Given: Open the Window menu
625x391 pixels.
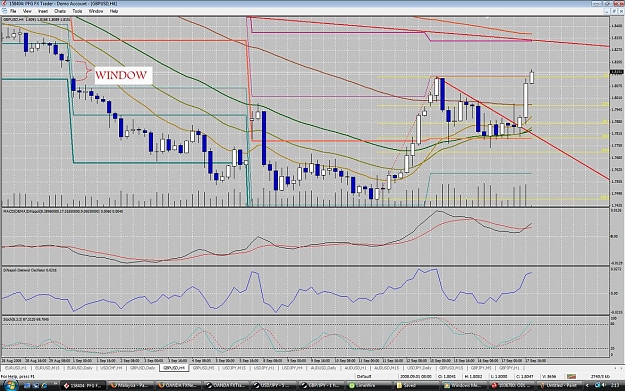Looking at the screenshot, I should coord(96,11).
